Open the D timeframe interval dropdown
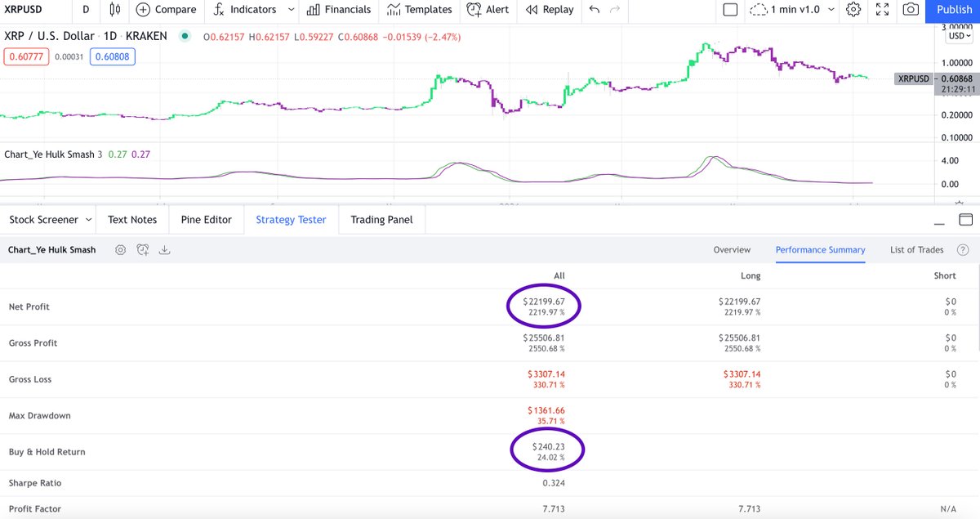The height and width of the screenshot is (519, 980). (x=85, y=10)
